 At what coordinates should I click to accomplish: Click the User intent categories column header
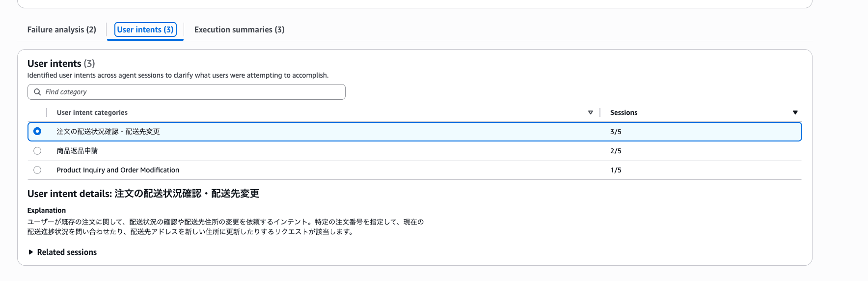pos(92,112)
